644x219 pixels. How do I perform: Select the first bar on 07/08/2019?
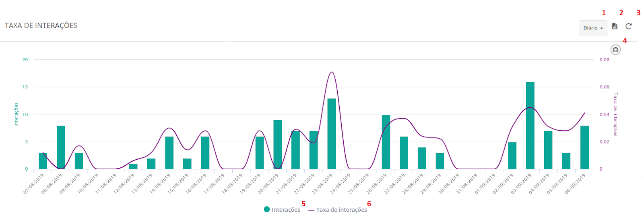click(x=43, y=161)
